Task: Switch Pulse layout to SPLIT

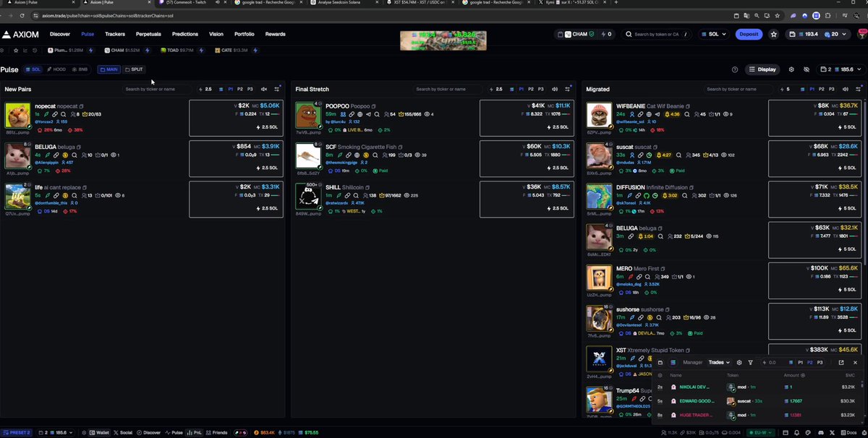Action: (135, 69)
